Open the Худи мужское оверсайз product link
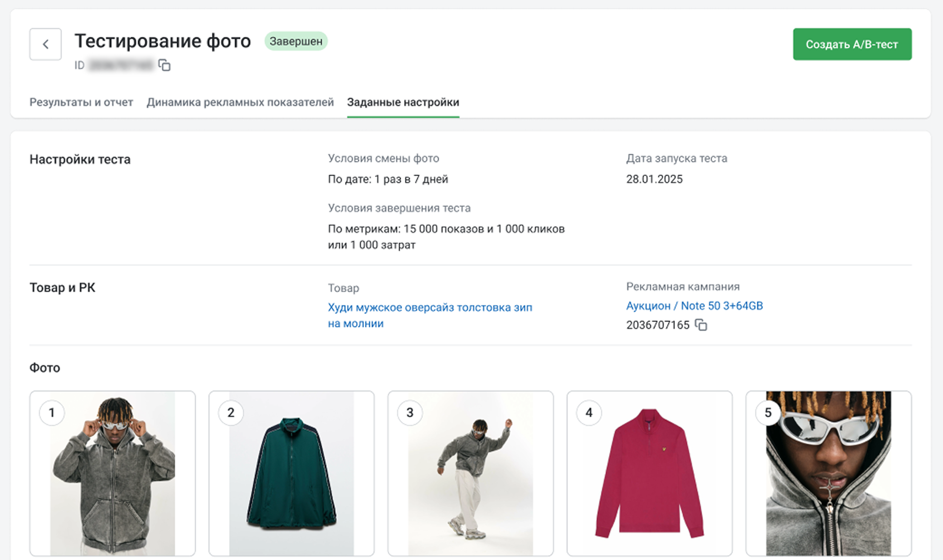The image size is (943, 560). coord(429,308)
